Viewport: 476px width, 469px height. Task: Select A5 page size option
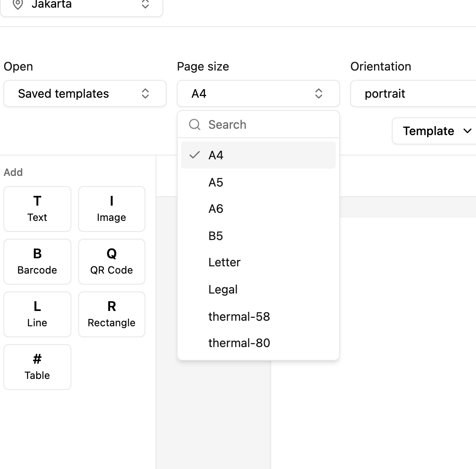[x=258, y=182]
